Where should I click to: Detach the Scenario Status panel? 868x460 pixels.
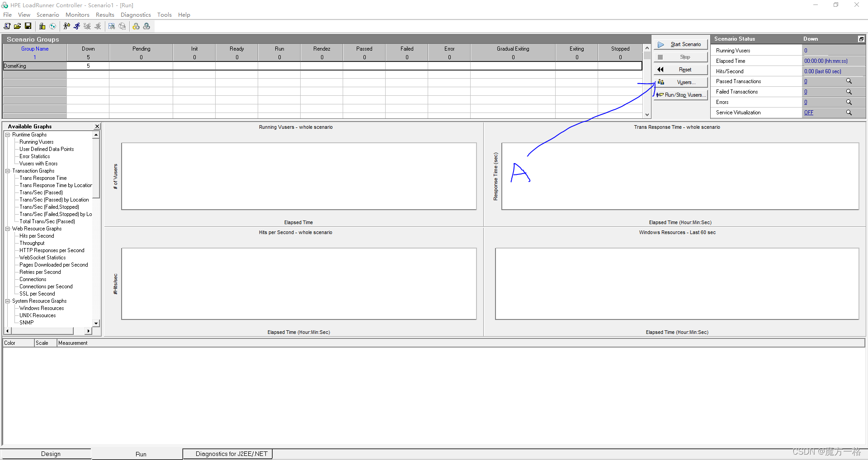tap(861, 39)
